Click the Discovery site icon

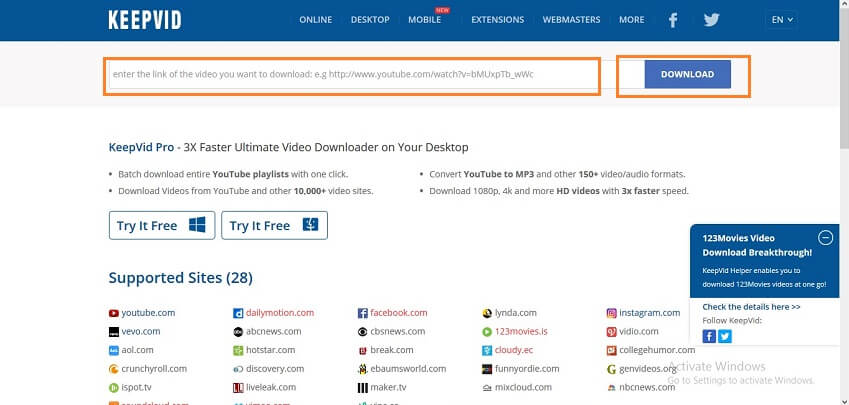238,369
